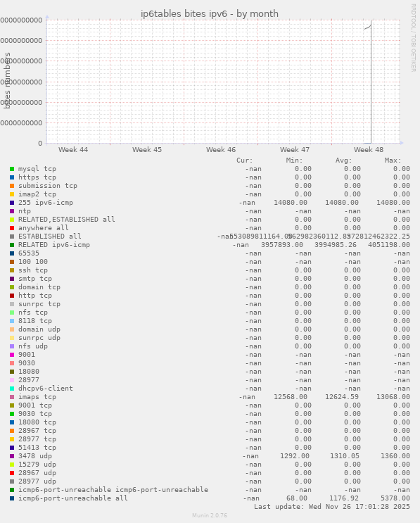Click the max value 14080.00 for 255 ipv6-icmp
Screen dimensions: 420x523
[x=393, y=203]
